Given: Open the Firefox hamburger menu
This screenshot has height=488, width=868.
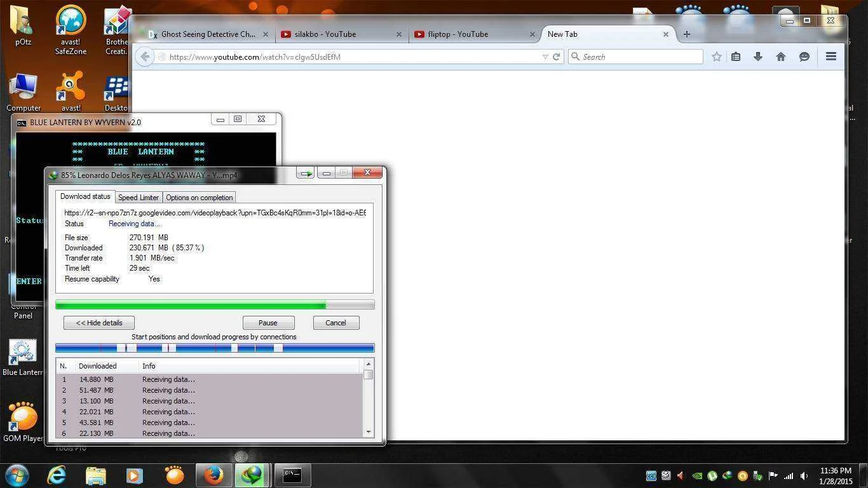Looking at the screenshot, I should (x=831, y=57).
